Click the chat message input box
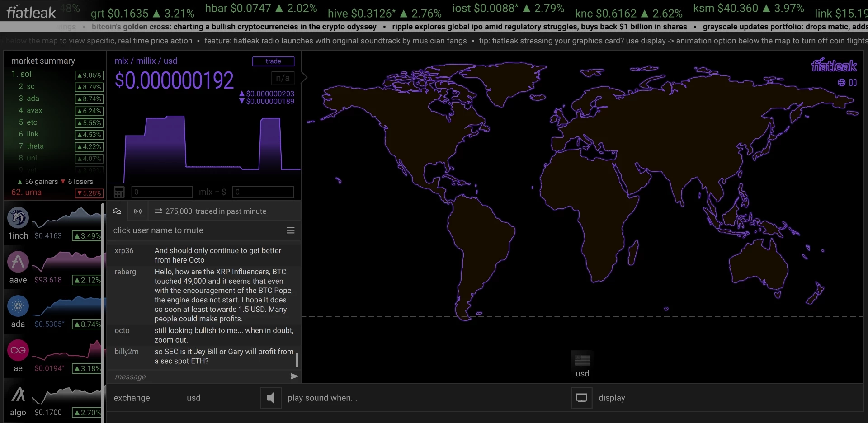This screenshot has height=423, width=868. click(199, 376)
